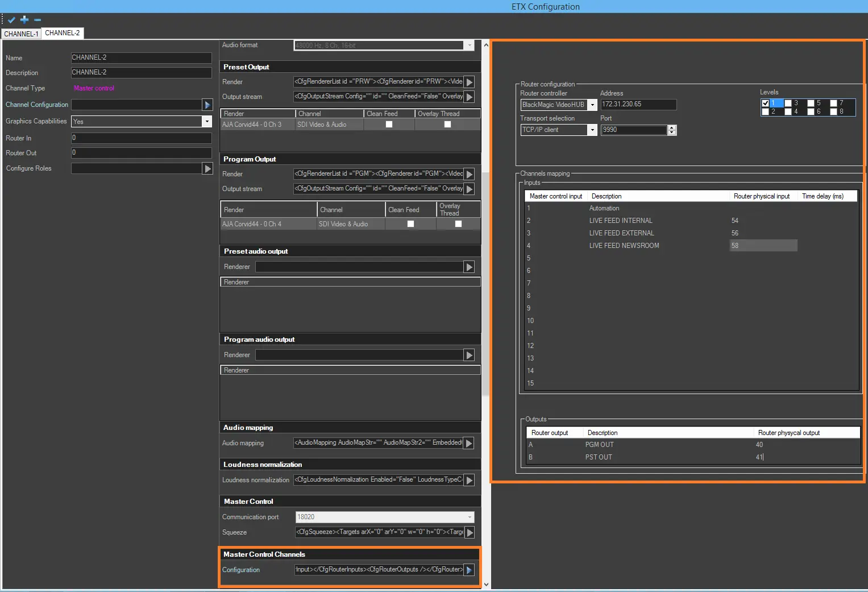Toggle Level 1 checkbox in Levels

point(766,103)
